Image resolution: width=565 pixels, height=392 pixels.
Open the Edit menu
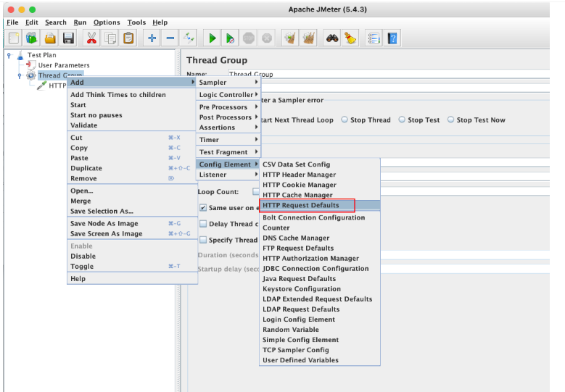pos(32,22)
